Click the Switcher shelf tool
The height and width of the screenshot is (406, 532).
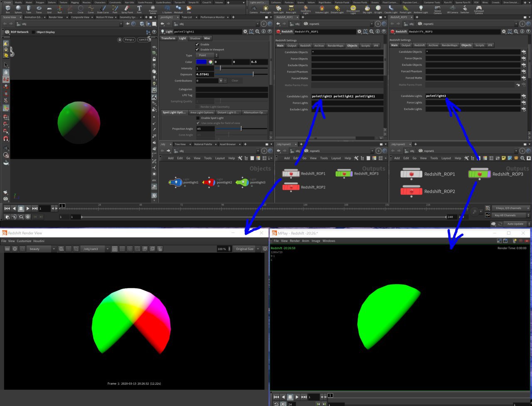tap(465, 9)
